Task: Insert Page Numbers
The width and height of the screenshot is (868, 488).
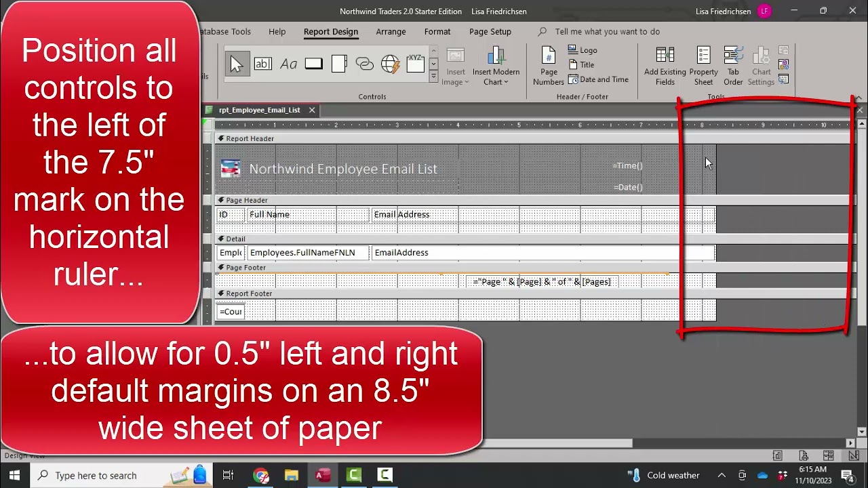Action: coord(549,66)
